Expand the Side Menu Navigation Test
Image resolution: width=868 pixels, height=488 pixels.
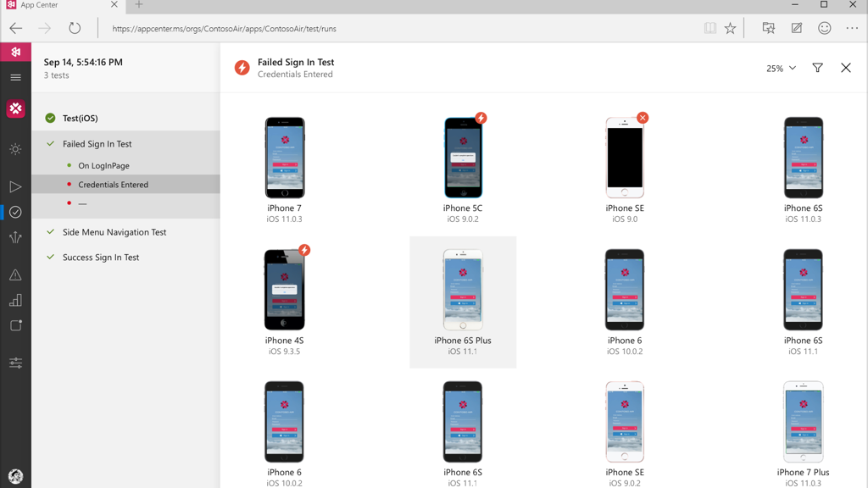click(114, 232)
